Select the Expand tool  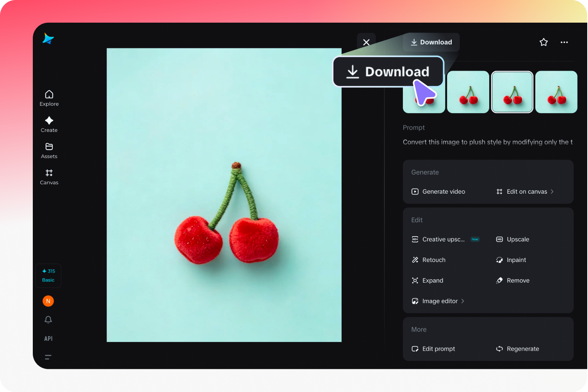click(x=433, y=280)
